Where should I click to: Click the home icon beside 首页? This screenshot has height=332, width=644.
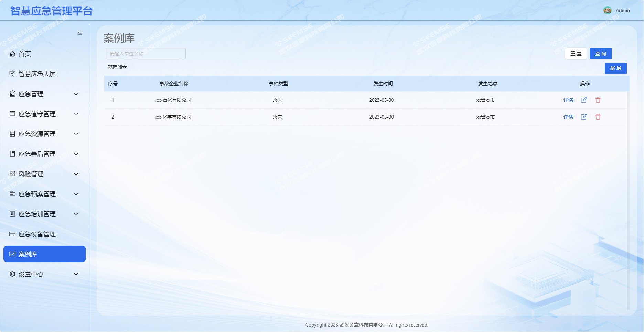click(x=12, y=54)
